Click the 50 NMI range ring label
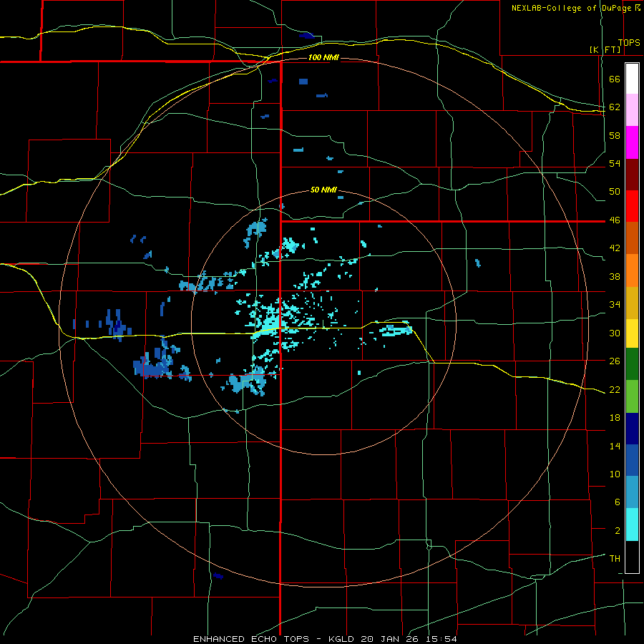The height and width of the screenshot is (644, 644). 323,190
